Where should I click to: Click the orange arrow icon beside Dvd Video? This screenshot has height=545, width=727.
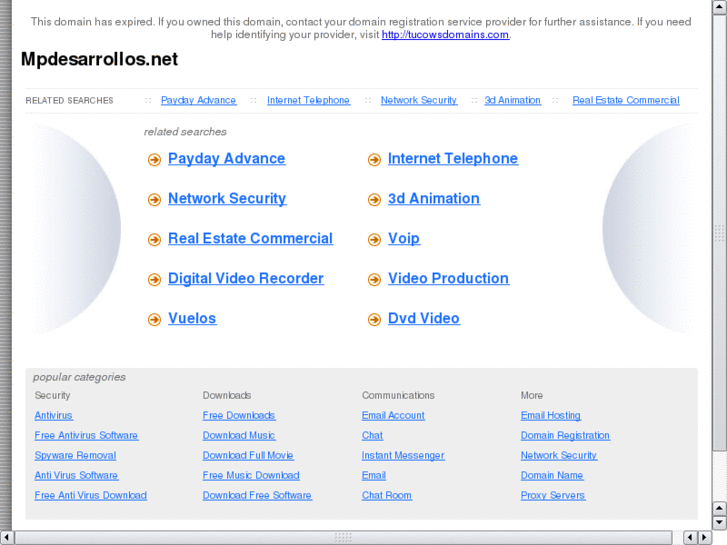(x=374, y=320)
